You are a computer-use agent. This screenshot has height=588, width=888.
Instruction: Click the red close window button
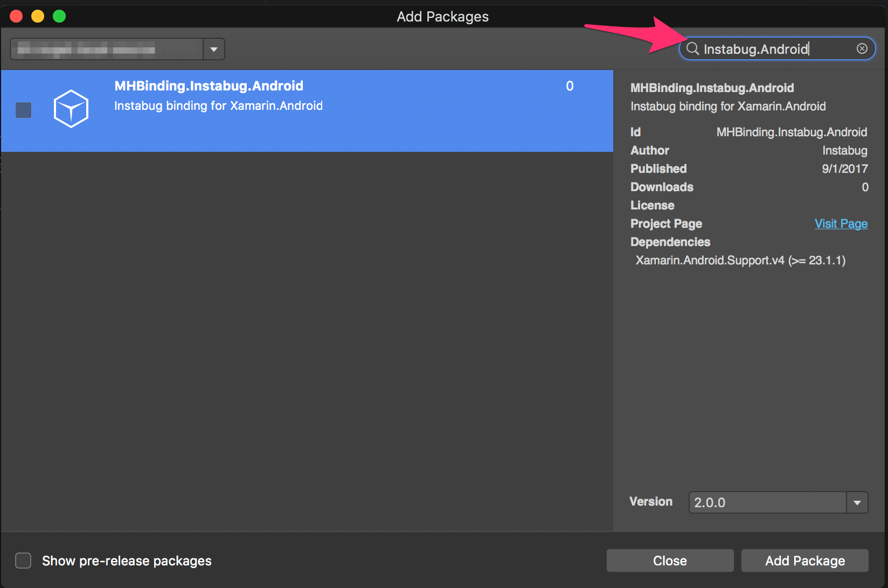tap(16, 16)
